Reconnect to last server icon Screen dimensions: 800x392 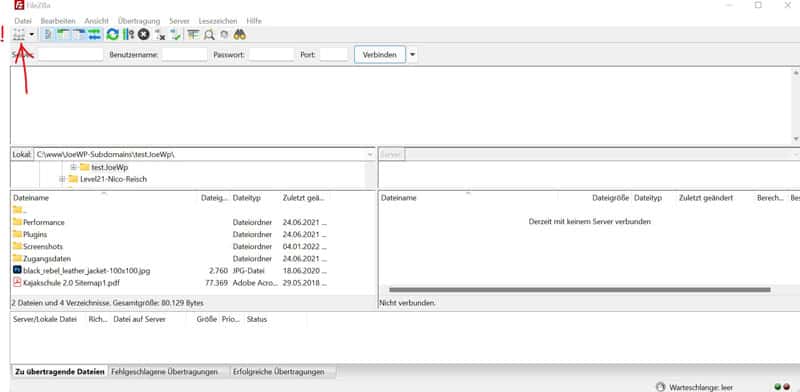point(176,35)
